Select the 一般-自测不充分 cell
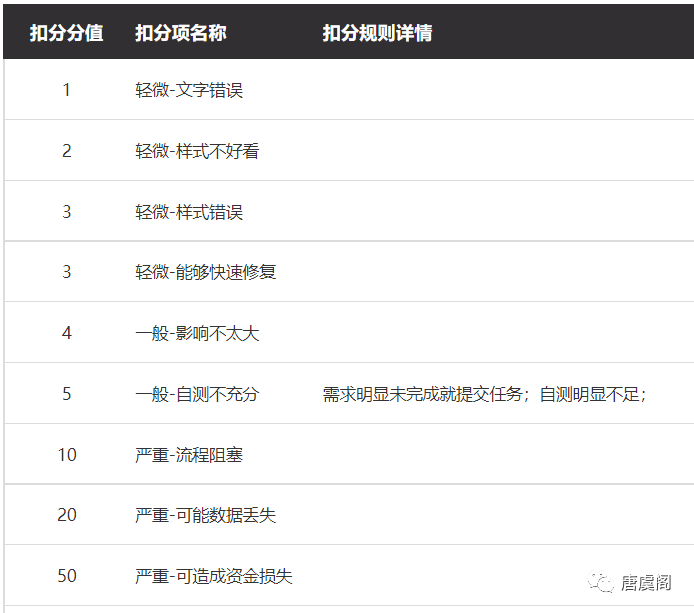 click(x=197, y=394)
